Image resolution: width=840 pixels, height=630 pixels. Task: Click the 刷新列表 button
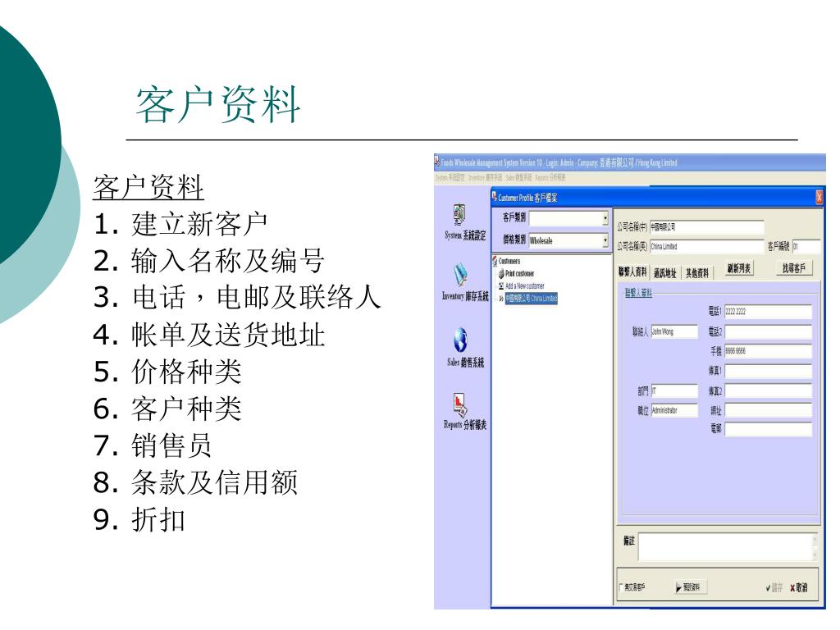pyautogui.click(x=739, y=268)
